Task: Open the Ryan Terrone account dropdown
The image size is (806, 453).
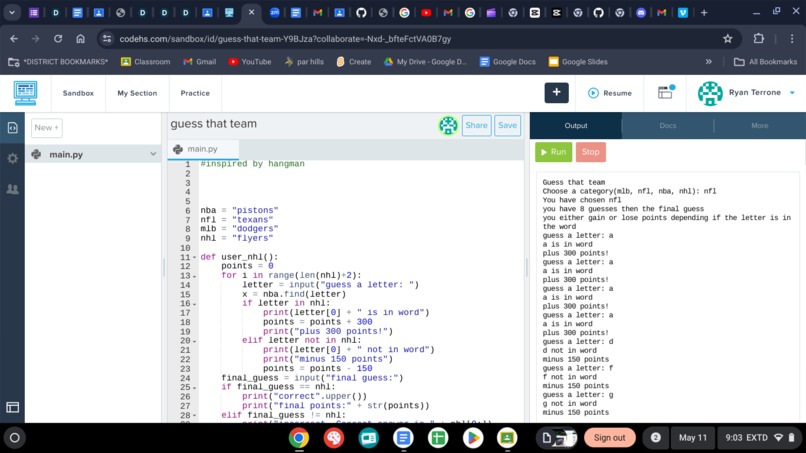Action: point(792,93)
